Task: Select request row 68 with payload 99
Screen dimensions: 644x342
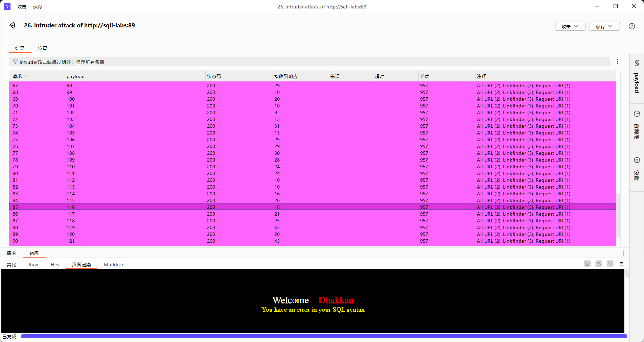Action: tap(313, 92)
